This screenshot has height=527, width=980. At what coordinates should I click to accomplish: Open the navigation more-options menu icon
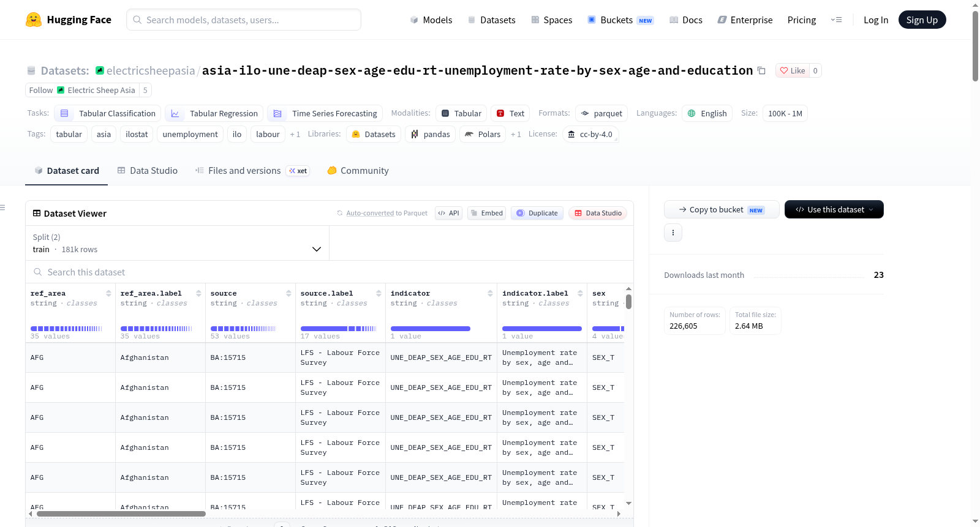pos(836,20)
